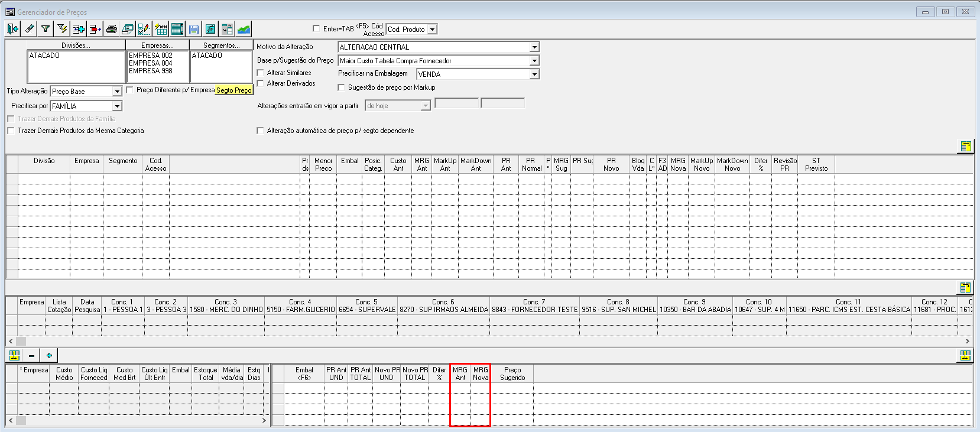Open Precificar na Embalagem VENDA dropdown
980x432 pixels.
(x=534, y=74)
